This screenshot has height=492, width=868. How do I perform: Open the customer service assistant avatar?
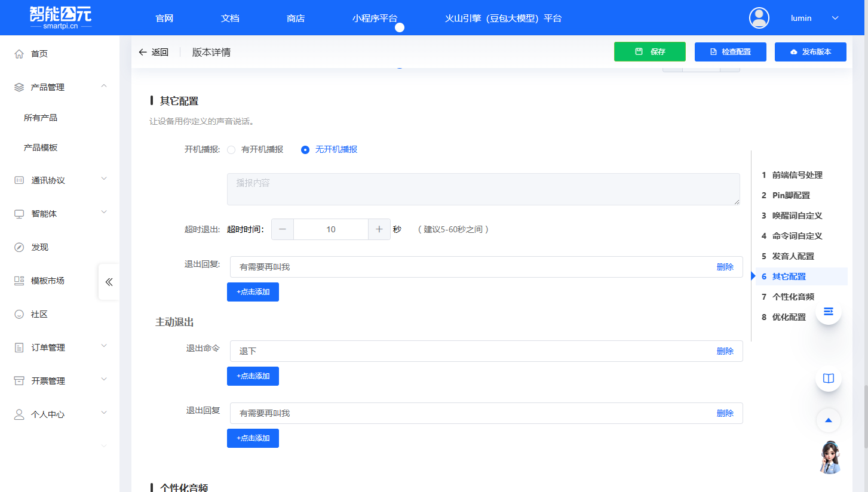coord(830,457)
